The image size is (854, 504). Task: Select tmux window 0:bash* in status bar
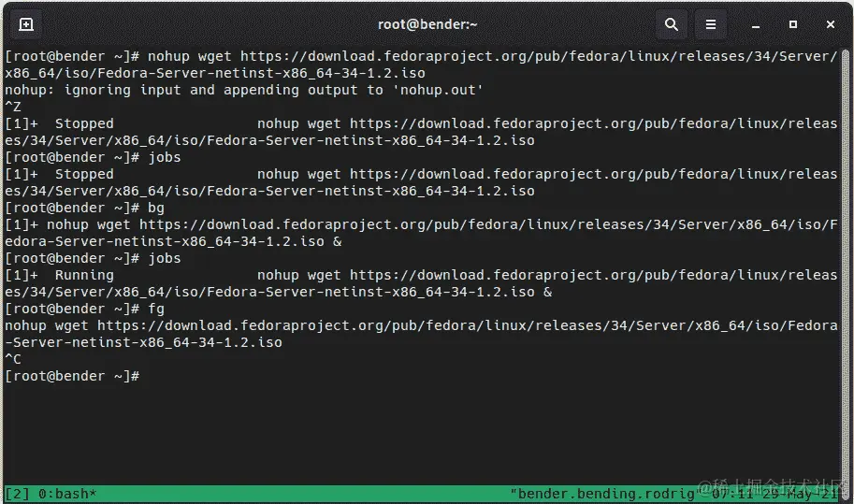tap(67, 494)
